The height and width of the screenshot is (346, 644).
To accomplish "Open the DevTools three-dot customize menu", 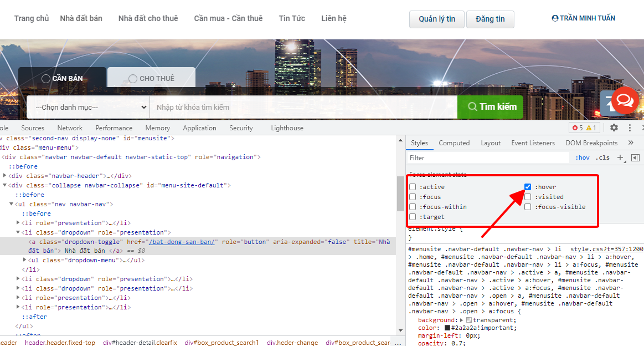I will coord(630,128).
